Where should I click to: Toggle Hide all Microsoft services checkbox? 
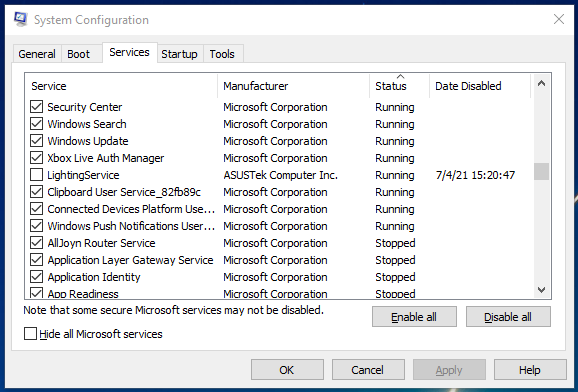click(30, 334)
